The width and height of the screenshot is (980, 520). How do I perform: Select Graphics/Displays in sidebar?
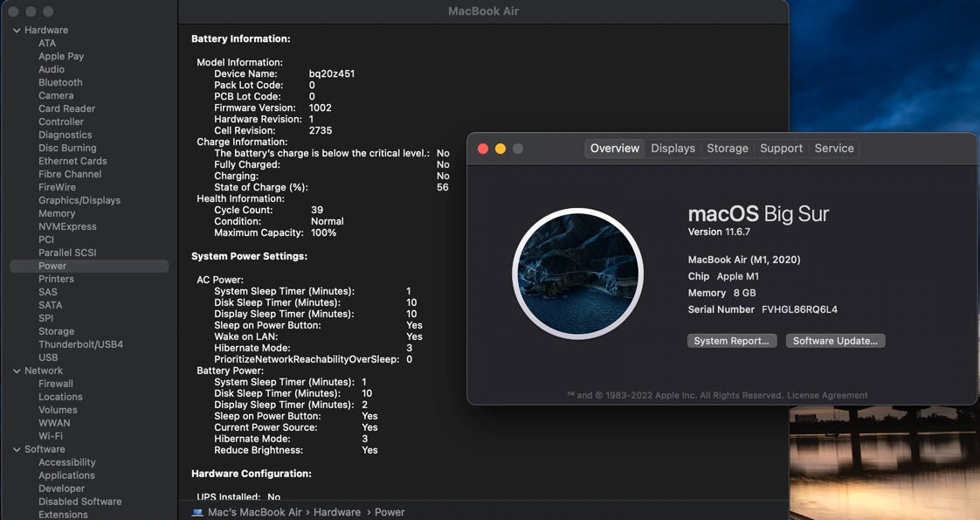(79, 200)
